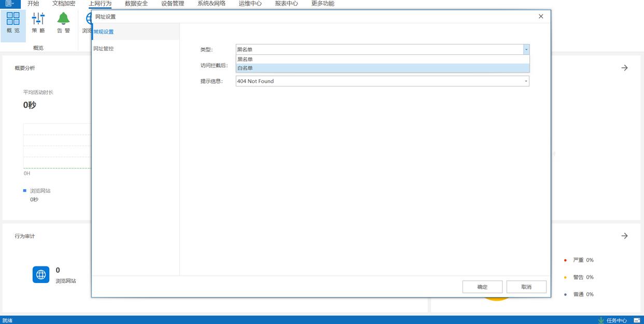Close the 网址设置 dialog
This screenshot has width=644, height=324.
[x=541, y=17]
